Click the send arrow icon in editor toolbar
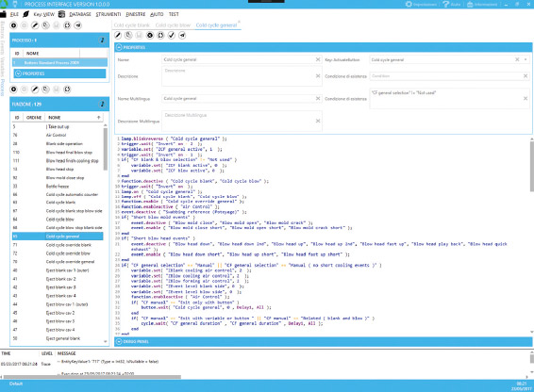Viewport: 534px width, 392px height. [x=182, y=35]
